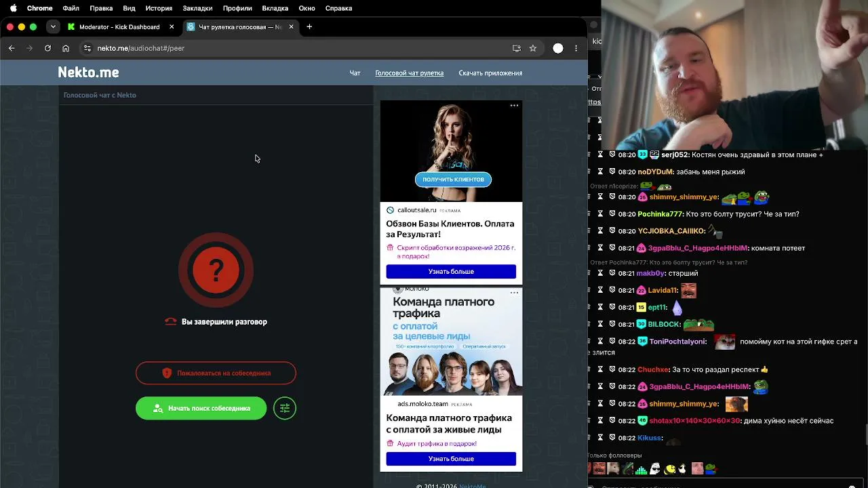Image resolution: width=868 pixels, height=488 pixels.
Task: Click username Lavida11 in the Kick chat
Action: [x=663, y=290]
